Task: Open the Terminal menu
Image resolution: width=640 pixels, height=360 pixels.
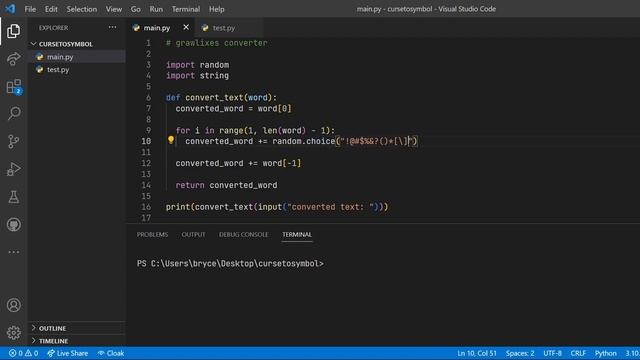Action: tap(186, 9)
